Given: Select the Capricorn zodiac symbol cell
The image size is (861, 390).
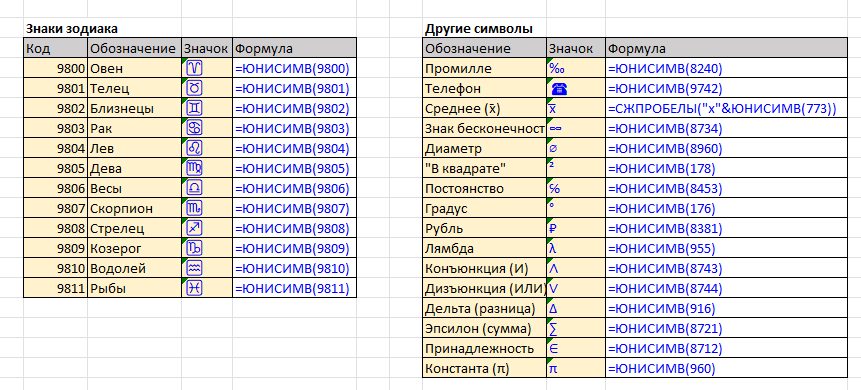Looking at the screenshot, I should pyautogui.click(x=207, y=248).
